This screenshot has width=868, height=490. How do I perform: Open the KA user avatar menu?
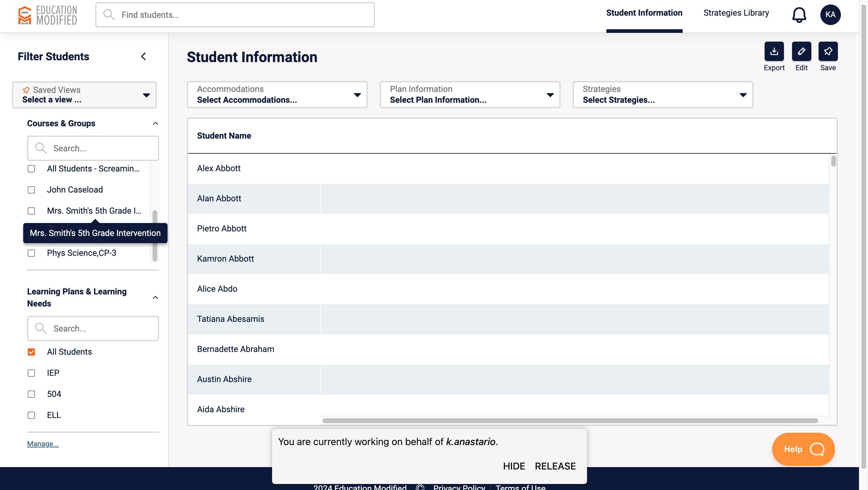(830, 15)
